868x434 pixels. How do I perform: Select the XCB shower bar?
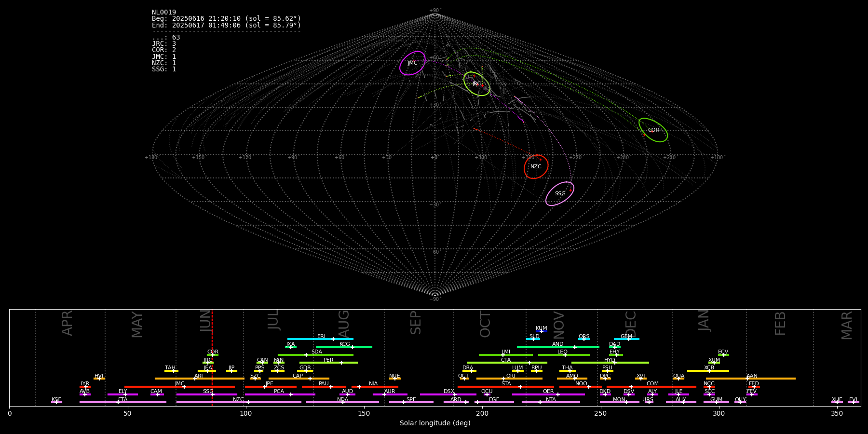[x=708, y=371]
